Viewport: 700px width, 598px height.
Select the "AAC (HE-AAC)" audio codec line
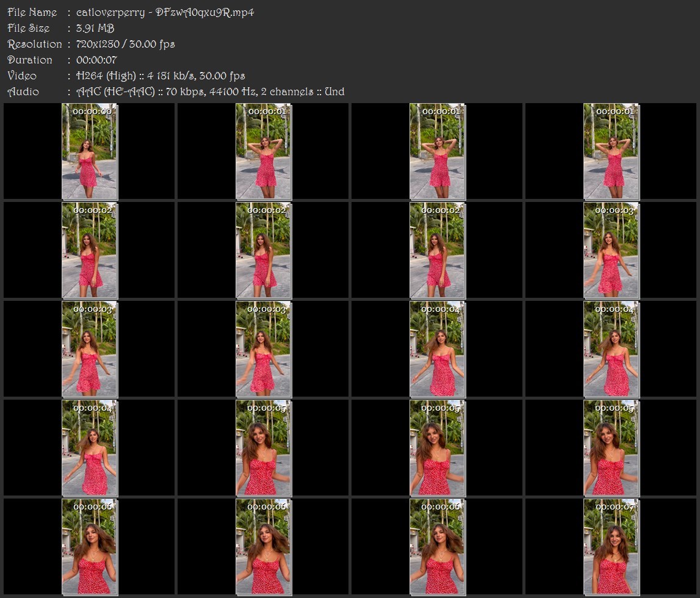pos(211,92)
